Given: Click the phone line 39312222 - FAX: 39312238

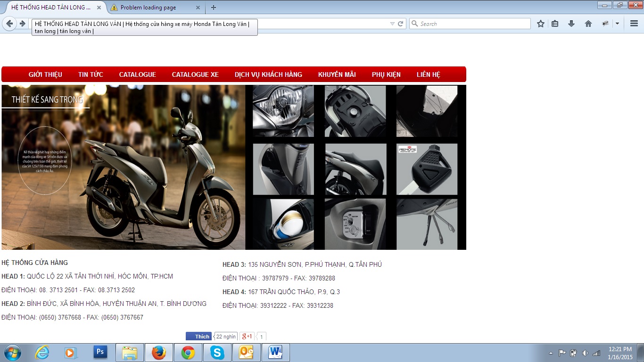Looking at the screenshot, I should [278, 305].
